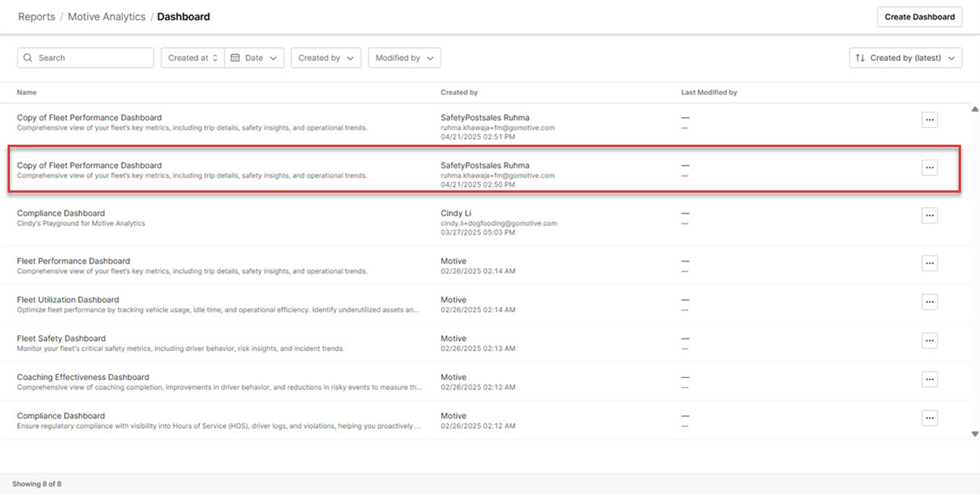Open more options for Cindy Li's Compliance Dashboard
Screen dimensions: 980x495
coord(929,216)
